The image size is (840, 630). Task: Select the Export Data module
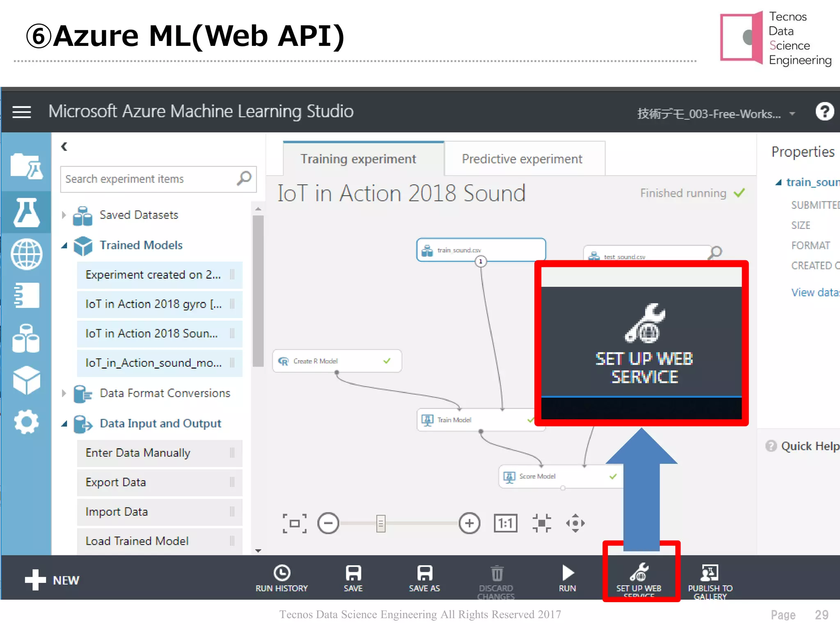[x=160, y=482]
